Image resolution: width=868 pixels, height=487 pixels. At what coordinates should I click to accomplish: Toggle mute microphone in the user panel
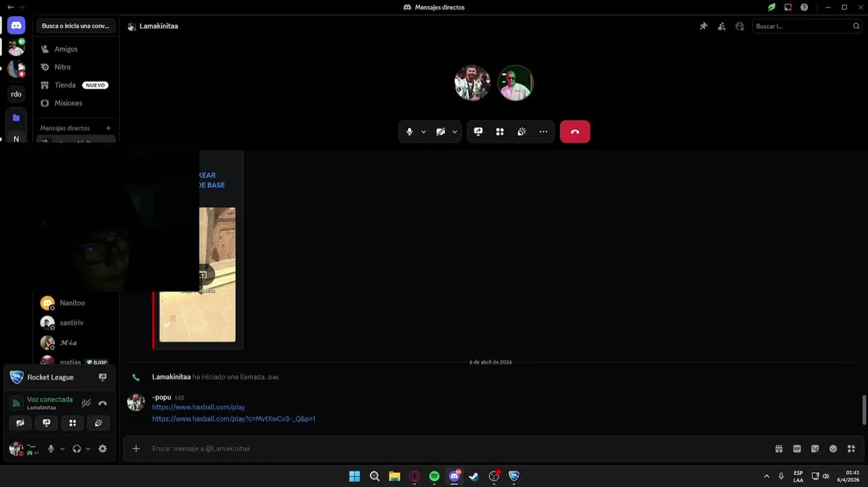point(51,448)
